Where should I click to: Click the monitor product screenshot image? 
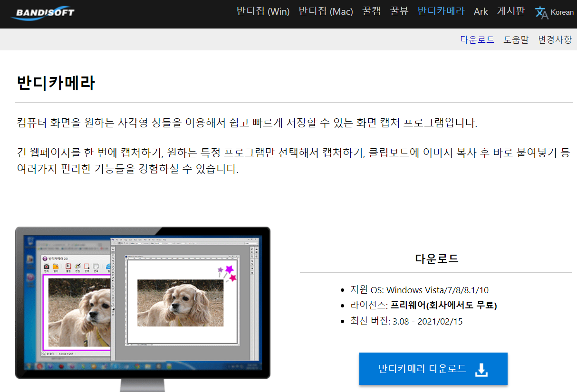143,309
